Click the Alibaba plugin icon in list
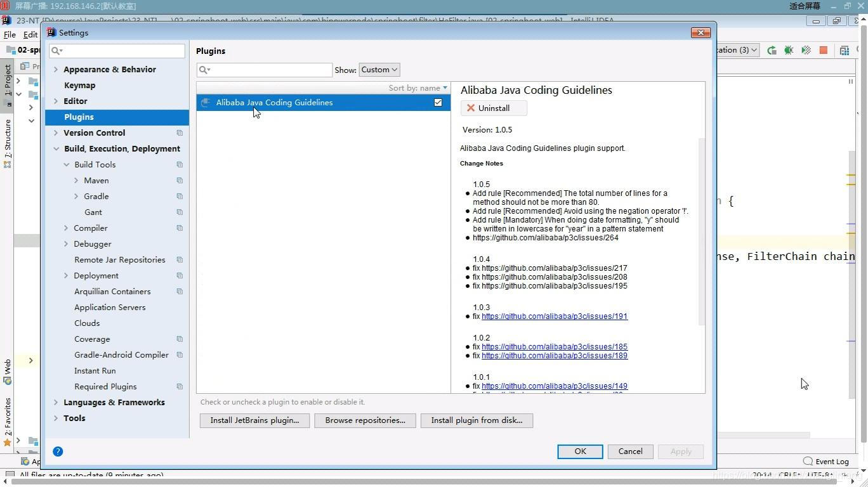The width and height of the screenshot is (868, 487). click(206, 103)
